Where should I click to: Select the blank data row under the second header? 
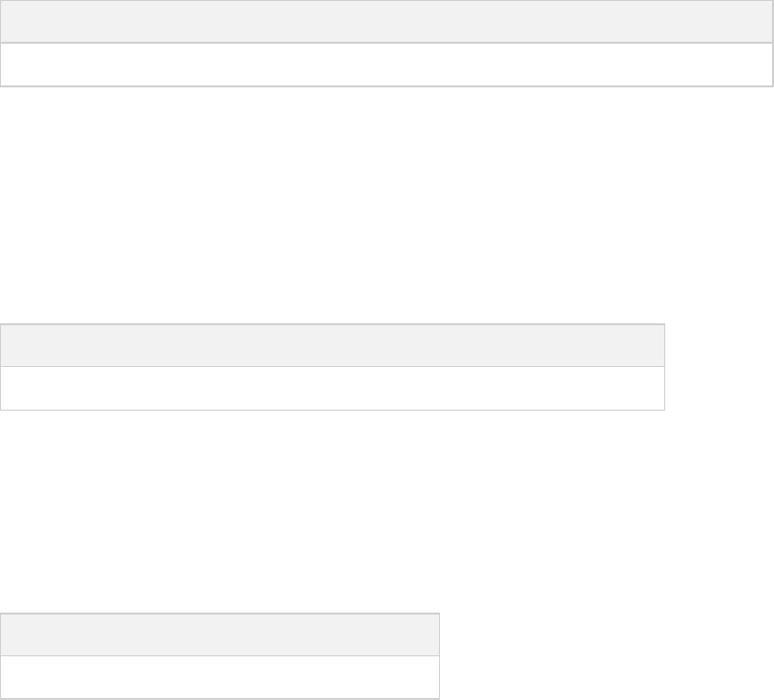click(332, 388)
